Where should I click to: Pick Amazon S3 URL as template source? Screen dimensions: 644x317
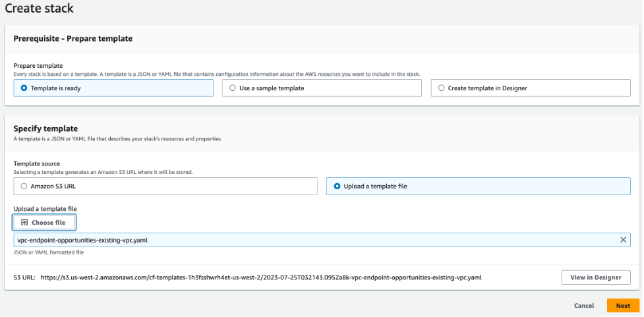click(165, 186)
